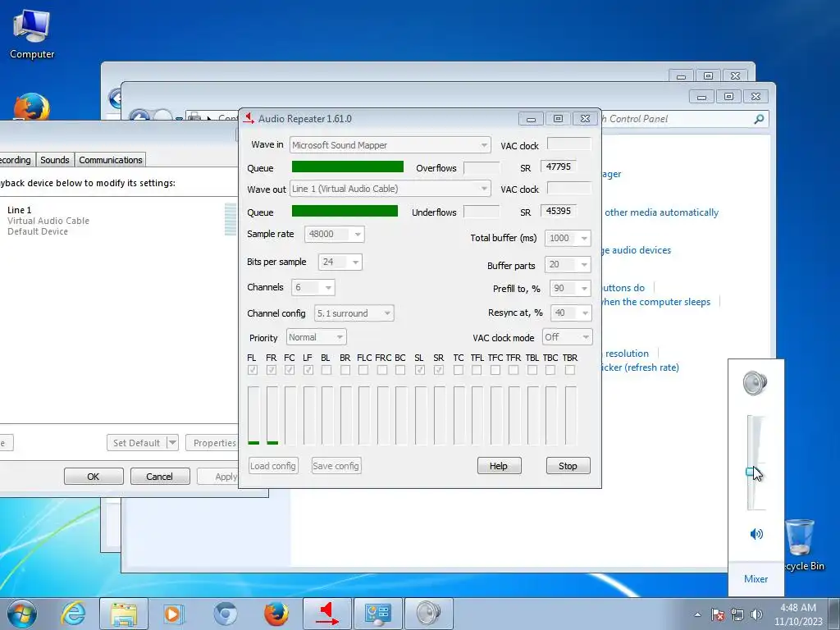Click Cancel in the Sound dialog
Image resolution: width=840 pixels, height=630 pixels.
click(160, 477)
